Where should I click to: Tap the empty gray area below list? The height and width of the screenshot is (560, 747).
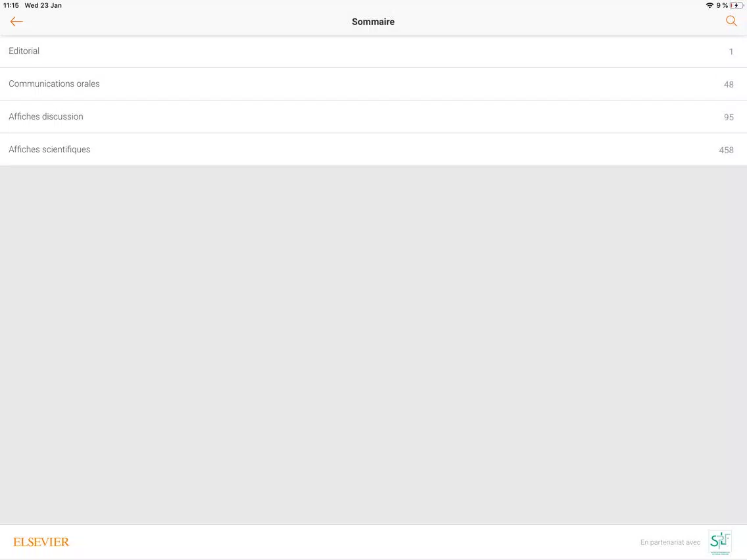coord(373,345)
